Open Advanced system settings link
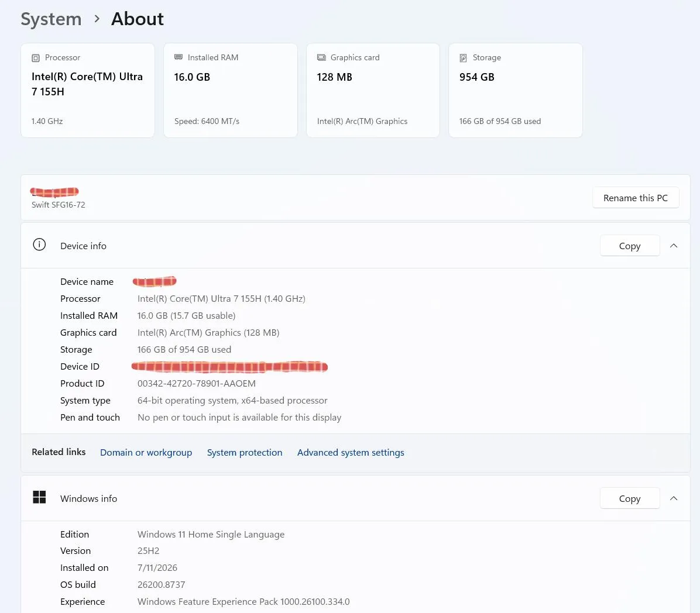Screen dimensions: 700x613 [351, 452]
